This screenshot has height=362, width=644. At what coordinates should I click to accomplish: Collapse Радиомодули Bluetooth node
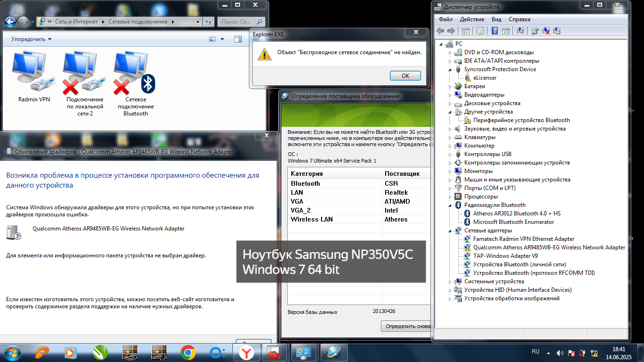(450, 205)
